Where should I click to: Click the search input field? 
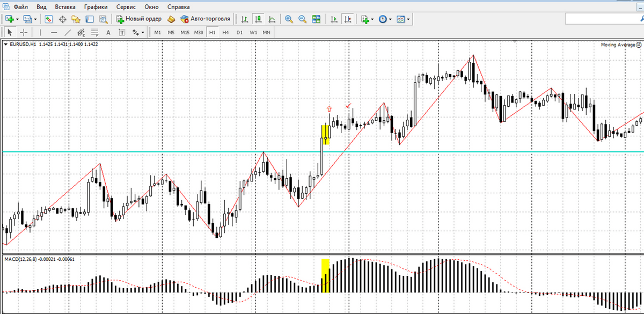[604, 19]
